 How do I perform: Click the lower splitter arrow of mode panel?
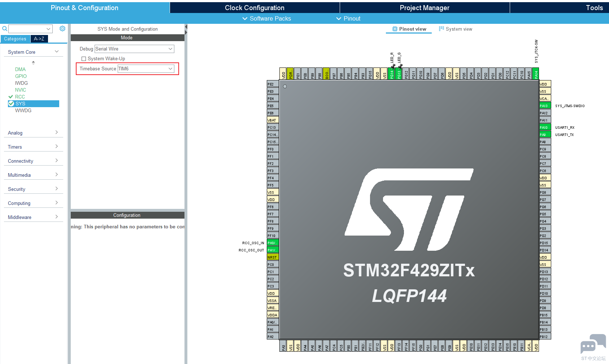(186, 32)
